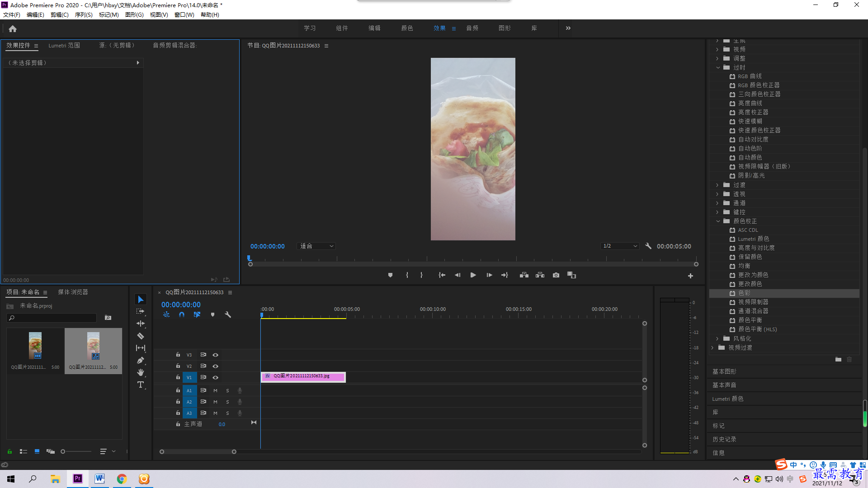868x488 pixels.
Task: Select the Type tool
Action: point(141,385)
